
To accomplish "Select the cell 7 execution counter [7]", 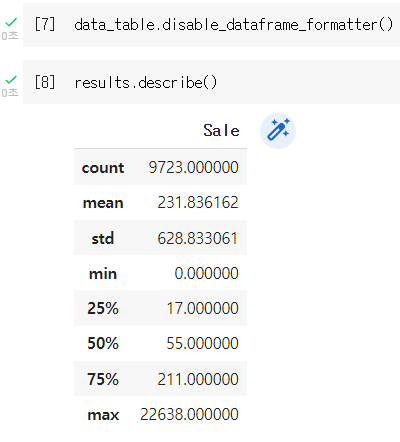I will point(45,24).
